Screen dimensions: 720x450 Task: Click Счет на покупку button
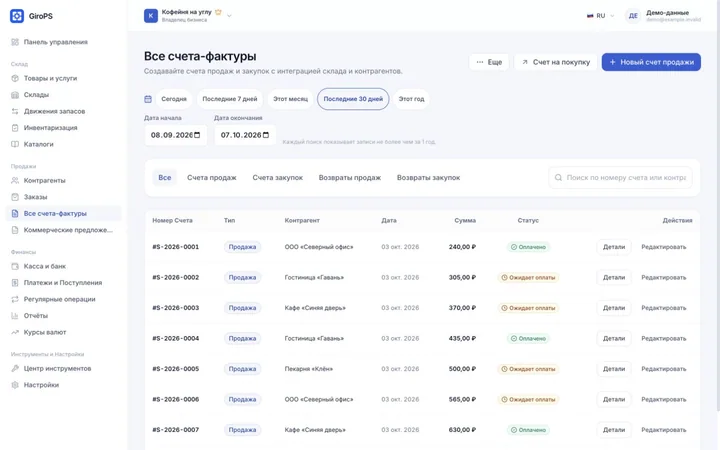[556, 62]
